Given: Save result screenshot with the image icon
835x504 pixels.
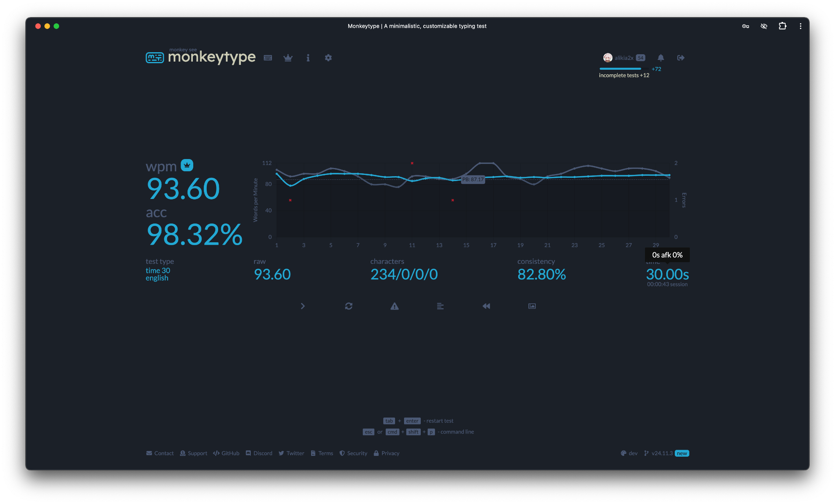Looking at the screenshot, I should pos(531,306).
